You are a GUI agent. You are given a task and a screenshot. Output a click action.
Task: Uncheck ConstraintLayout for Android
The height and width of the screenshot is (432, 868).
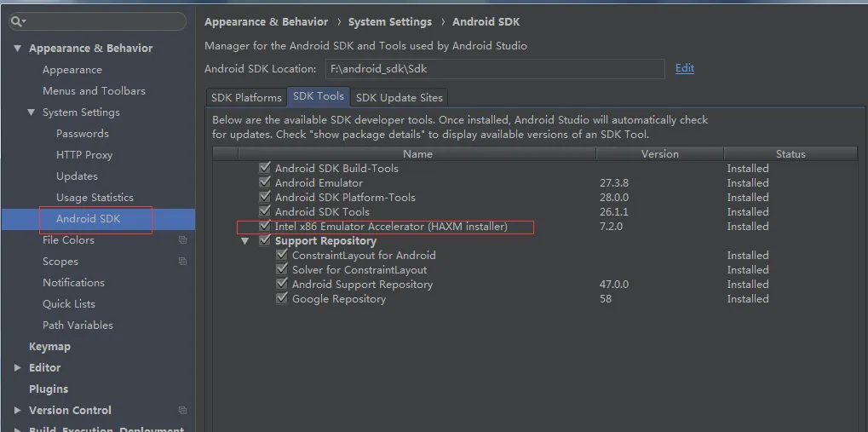coord(282,255)
